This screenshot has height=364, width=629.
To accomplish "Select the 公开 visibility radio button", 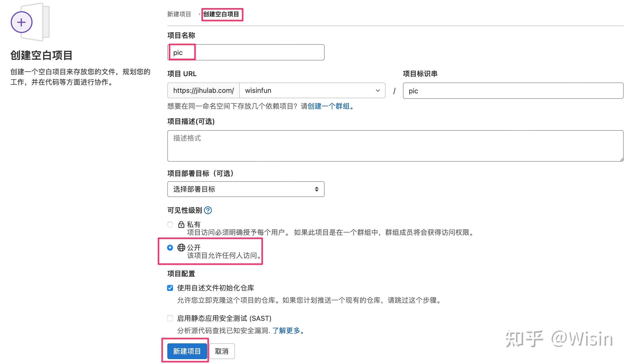I will tap(170, 248).
